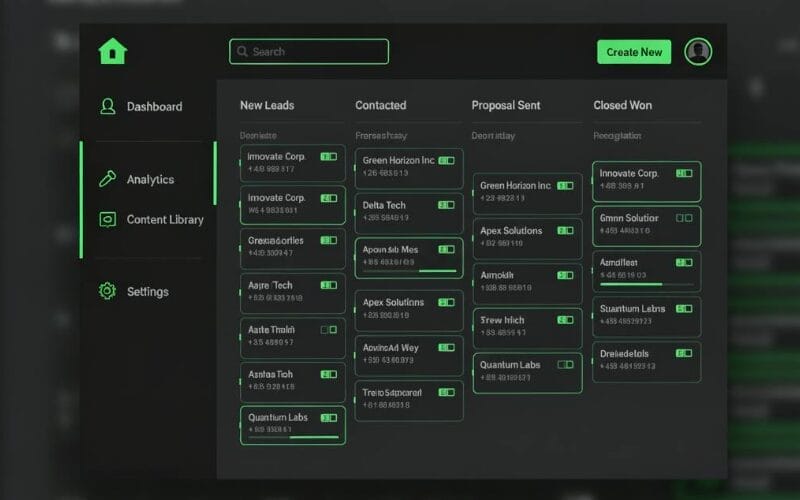Open the Delta Tech card title
This screenshot has height=500, width=800.
click(x=384, y=205)
